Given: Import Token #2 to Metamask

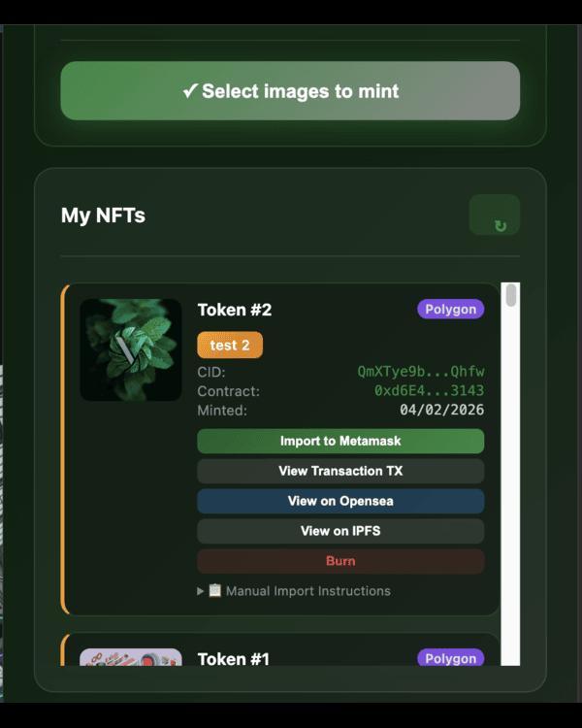Looking at the screenshot, I should point(340,442).
